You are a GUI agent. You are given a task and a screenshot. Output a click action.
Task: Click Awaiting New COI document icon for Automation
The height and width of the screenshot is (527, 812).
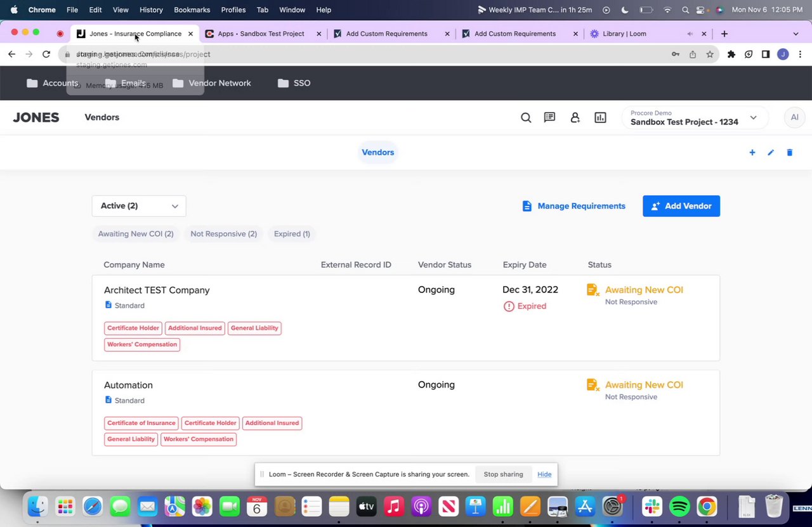pyautogui.click(x=593, y=385)
